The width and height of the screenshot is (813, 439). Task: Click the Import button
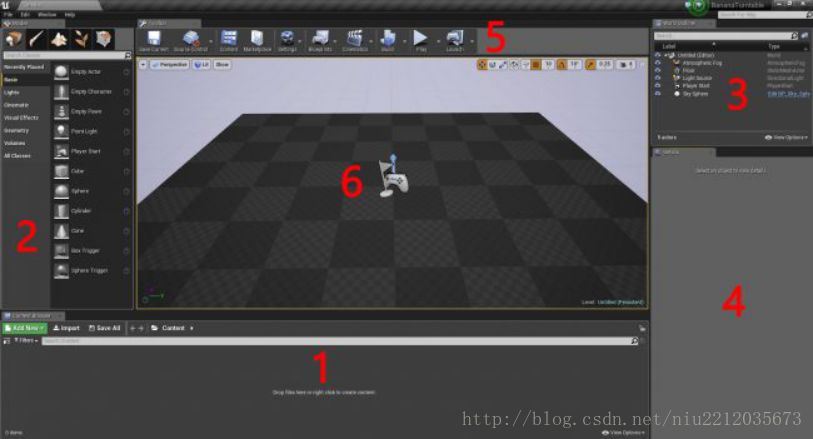[66, 328]
